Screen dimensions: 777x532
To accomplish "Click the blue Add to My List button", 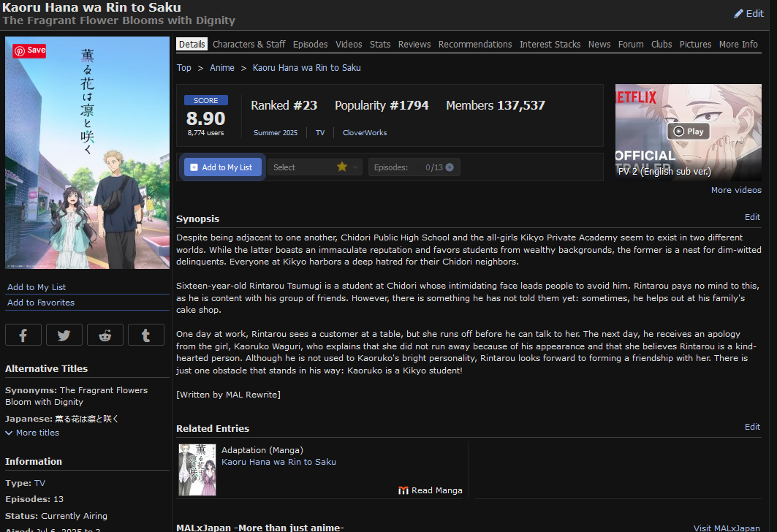I will point(222,167).
